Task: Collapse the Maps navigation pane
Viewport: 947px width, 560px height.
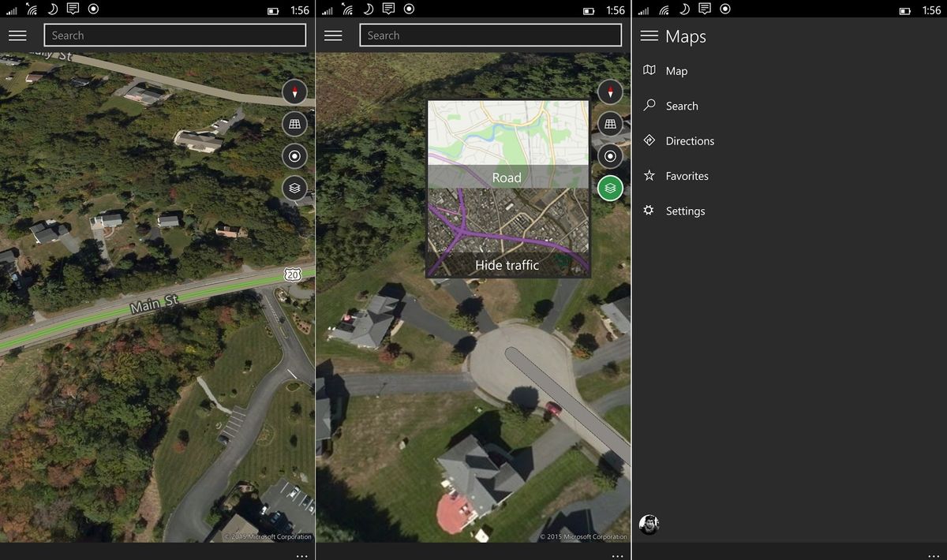Action: pyautogui.click(x=649, y=35)
